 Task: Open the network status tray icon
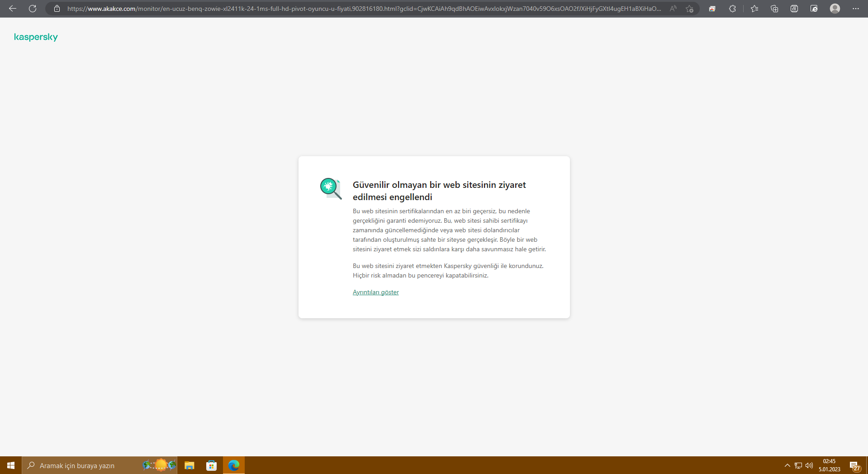click(x=798, y=465)
